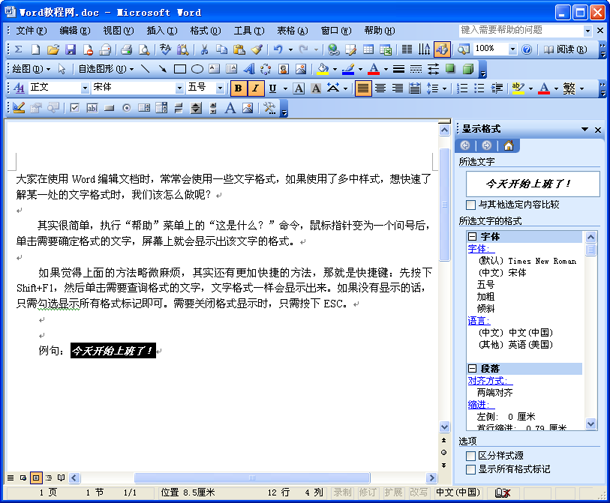Viewport: 610px width, 503px height.
Task: Activate the Format Painter brush
Action: pyautogui.click(x=257, y=49)
